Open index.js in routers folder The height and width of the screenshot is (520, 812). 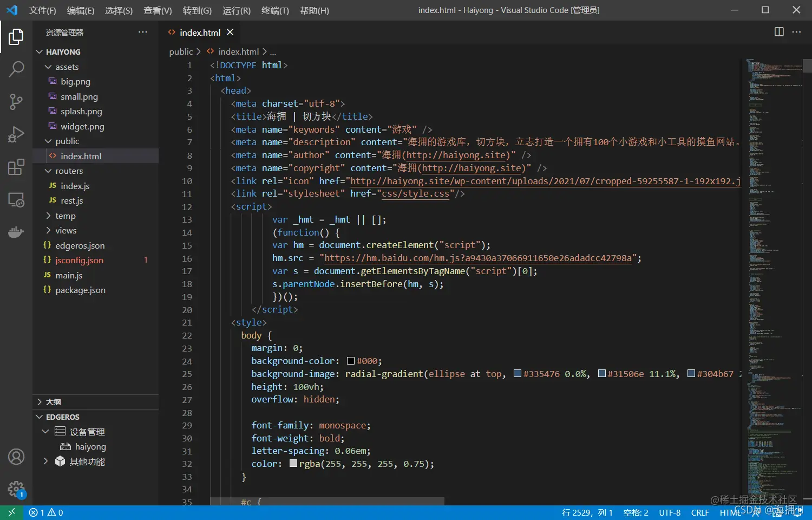click(75, 186)
